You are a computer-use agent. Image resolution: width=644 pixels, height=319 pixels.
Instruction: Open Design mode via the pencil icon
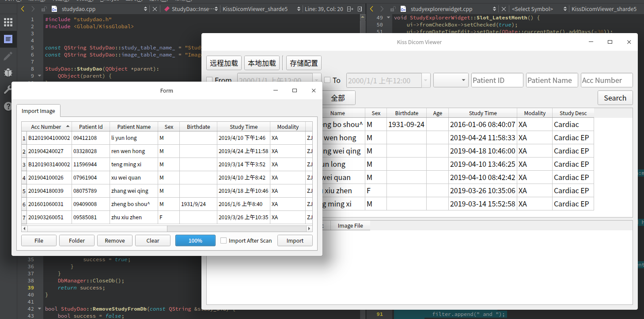8,56
